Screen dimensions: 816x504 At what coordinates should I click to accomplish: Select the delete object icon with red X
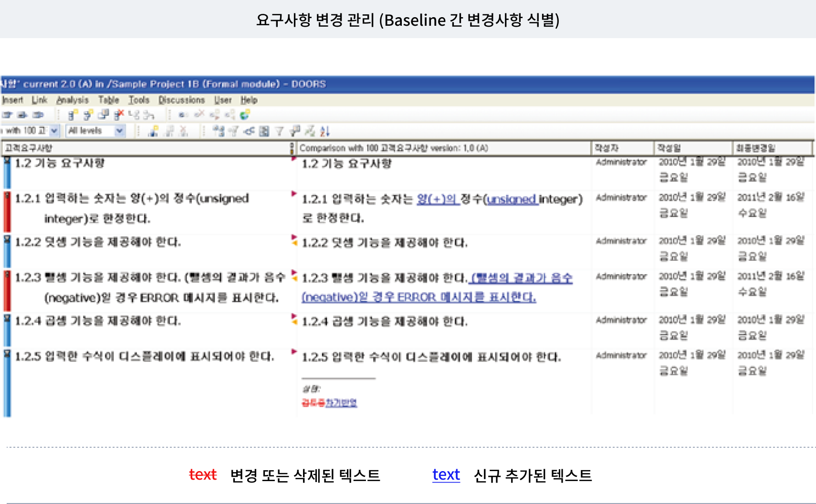click(x=119, y=114)
